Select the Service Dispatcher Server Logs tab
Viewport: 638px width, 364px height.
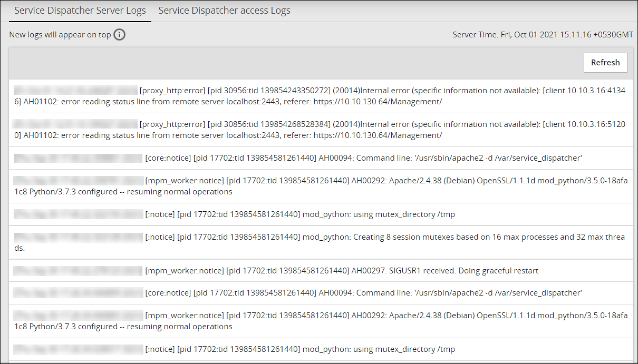[80, 11]
